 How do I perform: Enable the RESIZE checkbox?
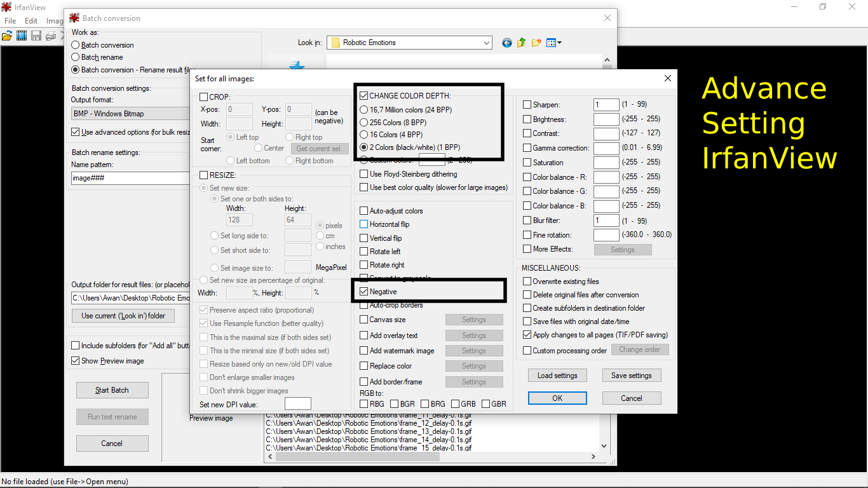point(203,175)
